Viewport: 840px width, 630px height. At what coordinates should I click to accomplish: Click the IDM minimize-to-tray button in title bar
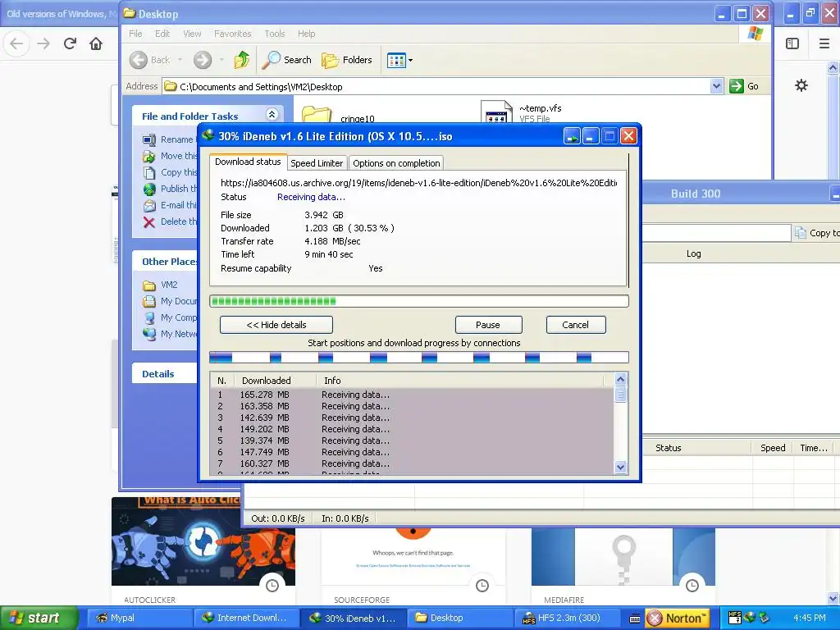click(x=572, y=136)
